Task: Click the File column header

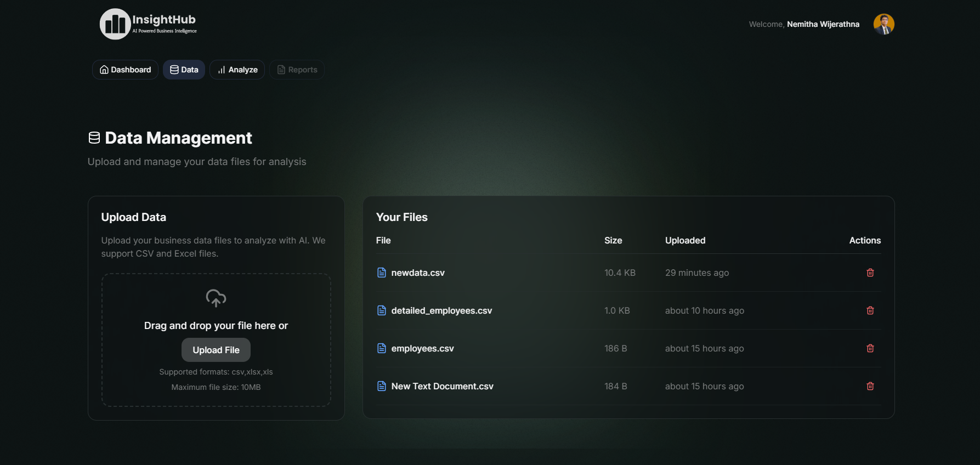Action: [x=383, y=240]
